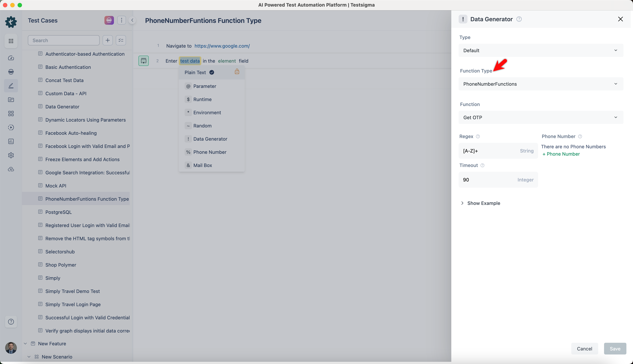
Task: Click the run results play-circle sidebar icon
Action: coord(11,127)
